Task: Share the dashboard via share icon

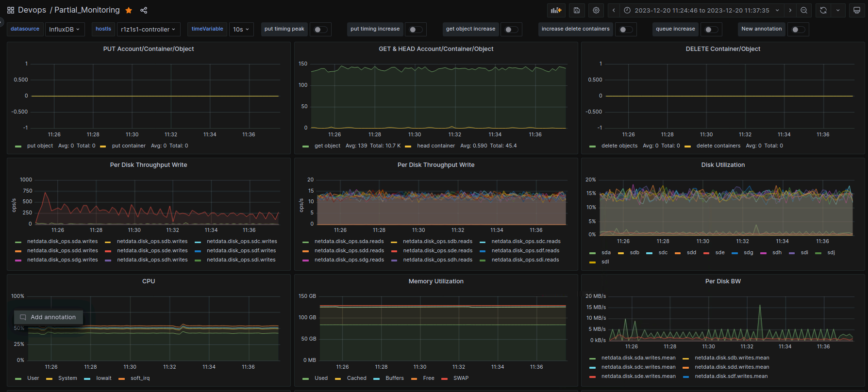Action: [x=144, y=10]
